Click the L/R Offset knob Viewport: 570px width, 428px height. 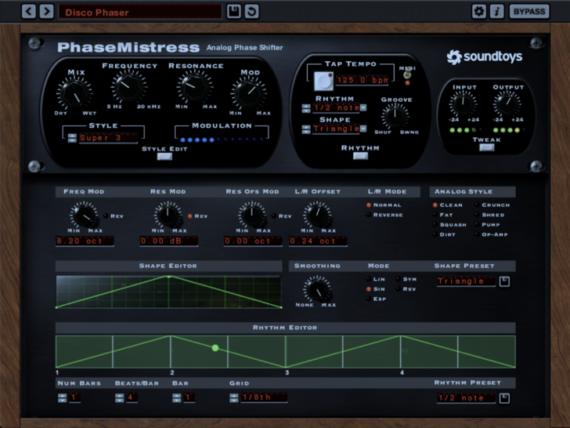318,215
